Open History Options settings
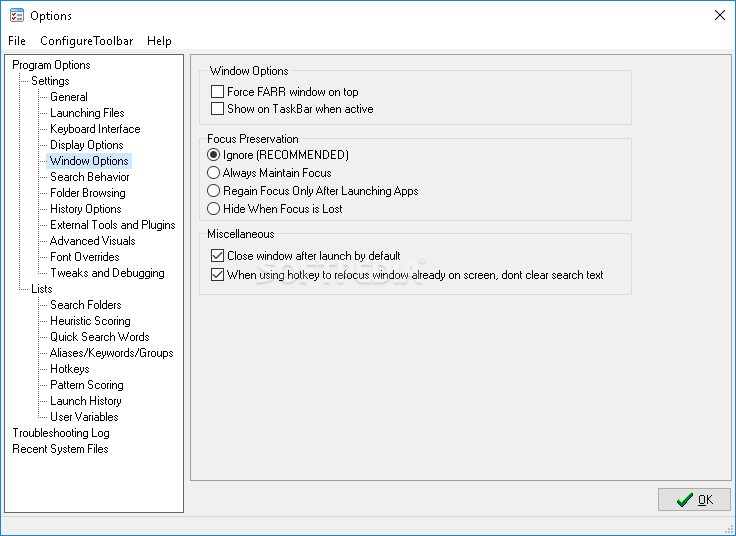The width and height of the screenshot is (736, 536). coord(86,208)
